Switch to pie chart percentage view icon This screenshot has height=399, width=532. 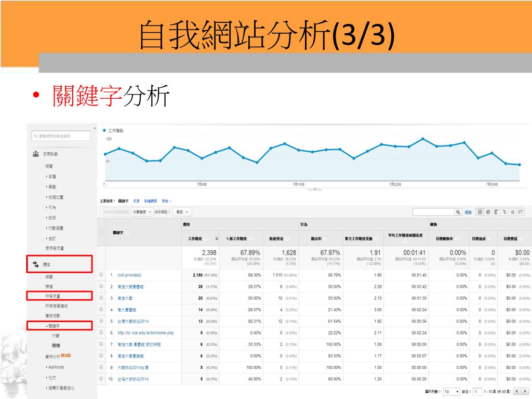pos(488,212)
